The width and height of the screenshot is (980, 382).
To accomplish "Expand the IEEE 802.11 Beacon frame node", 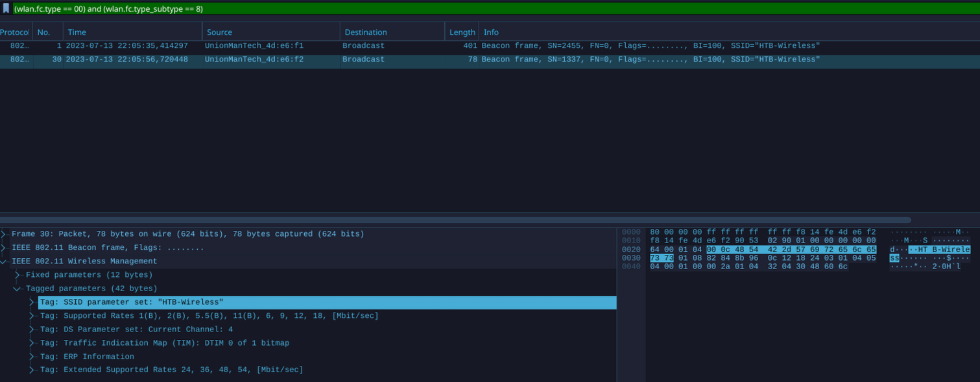I will pos(5,247).
